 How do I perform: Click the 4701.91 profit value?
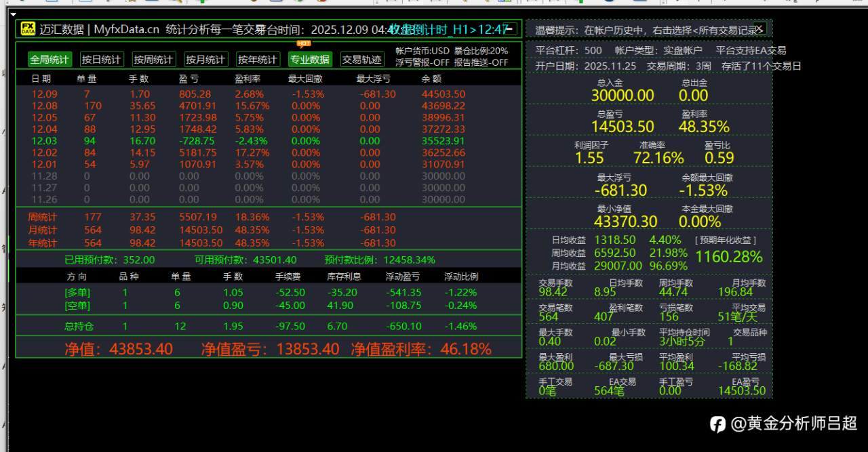(x=198, y=106)
